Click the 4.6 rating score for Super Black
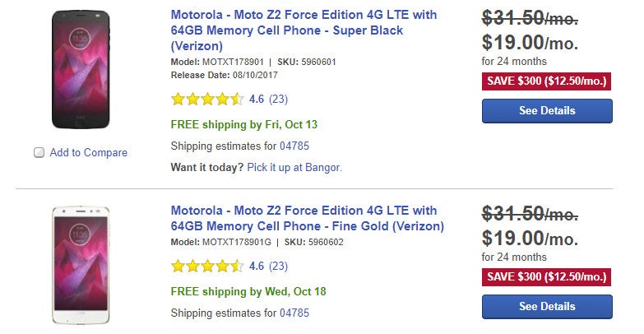This screenshot has width=644, height=334. [x=256, y=100]
